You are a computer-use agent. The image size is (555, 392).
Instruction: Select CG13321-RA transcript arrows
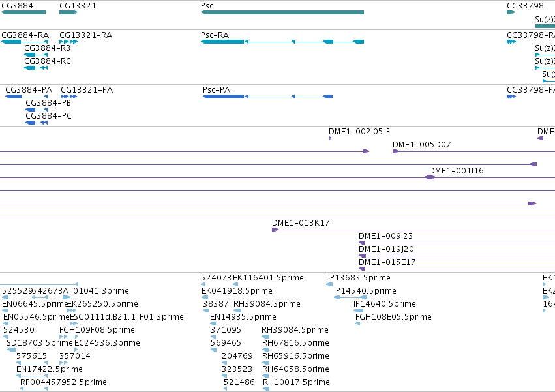(x=68, y=42)
